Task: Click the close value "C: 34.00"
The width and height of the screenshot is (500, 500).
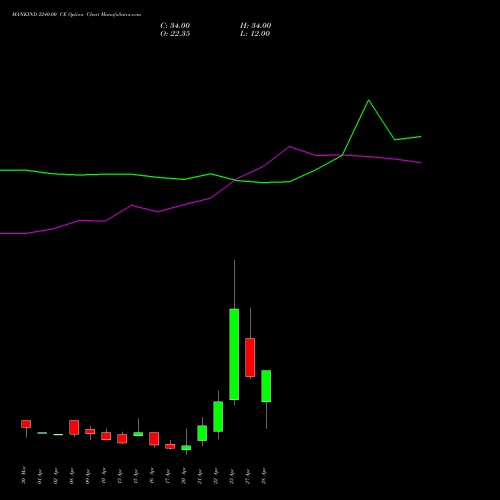Action: [x=175, y=26]
